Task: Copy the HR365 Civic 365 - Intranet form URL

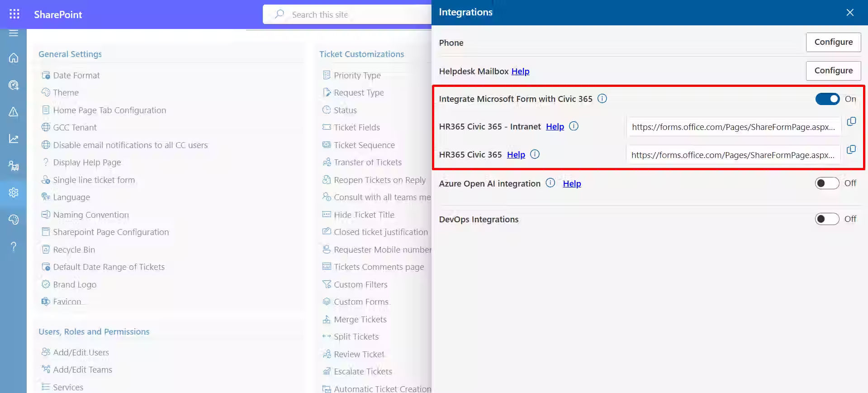Action: [x=851, y=121]
